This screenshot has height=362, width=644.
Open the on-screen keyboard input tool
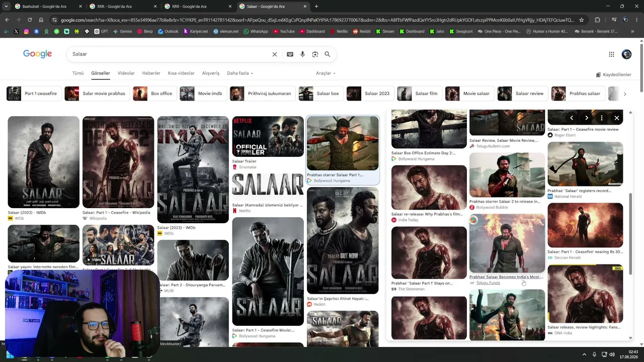pyautogui.click(x=290, y=54)
